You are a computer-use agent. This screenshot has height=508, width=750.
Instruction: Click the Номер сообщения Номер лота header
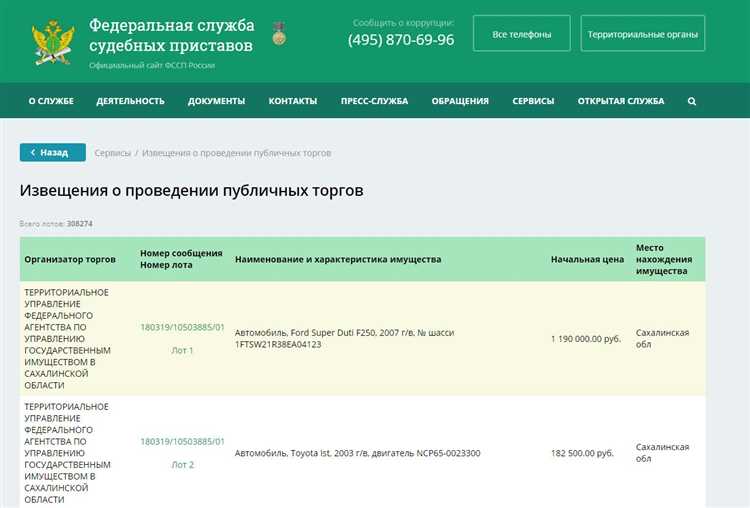[x=181, y=259]
